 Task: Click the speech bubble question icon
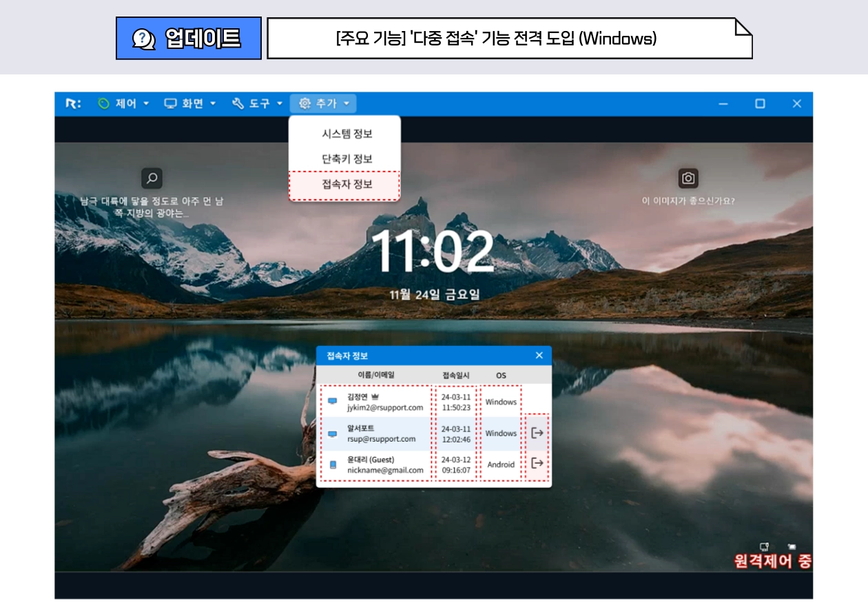point(144,39)
